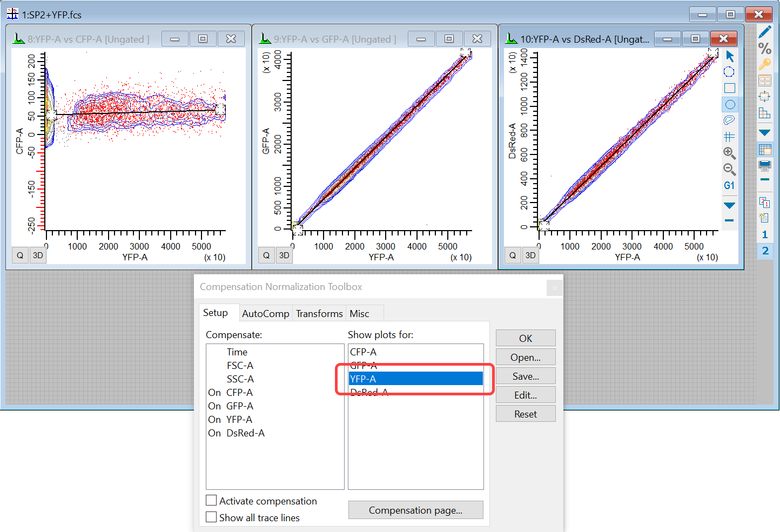Screen dimensions: 780x532
Task: Expand the blue triangle in main right toolbar
Action: 765,132
